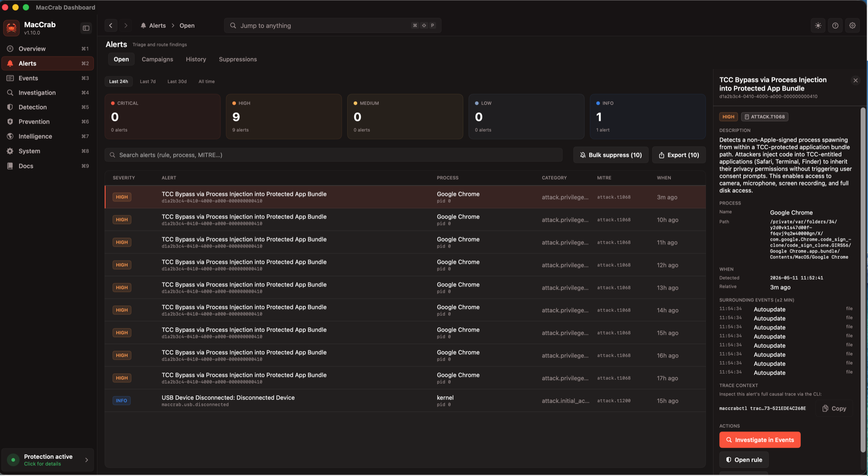The image size is (868, 476).
Task: Click the INFO badge on USB alert
Action: [122, 400]
